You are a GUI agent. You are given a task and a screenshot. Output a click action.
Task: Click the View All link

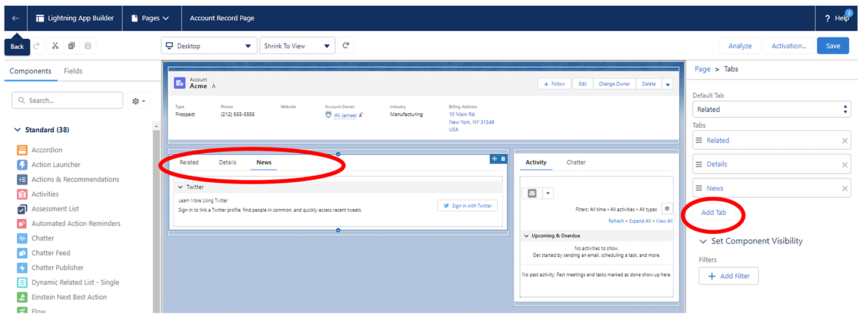pos(664,221)
